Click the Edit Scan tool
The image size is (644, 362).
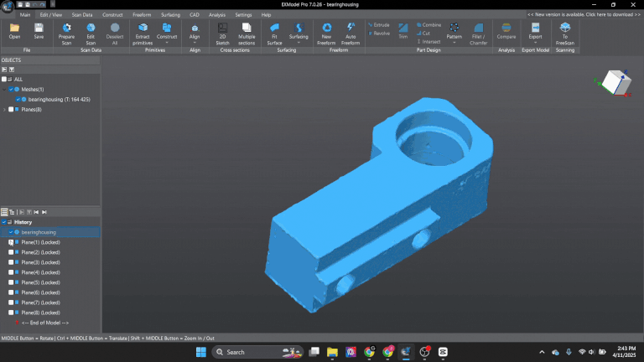click(x=91, y=32)
